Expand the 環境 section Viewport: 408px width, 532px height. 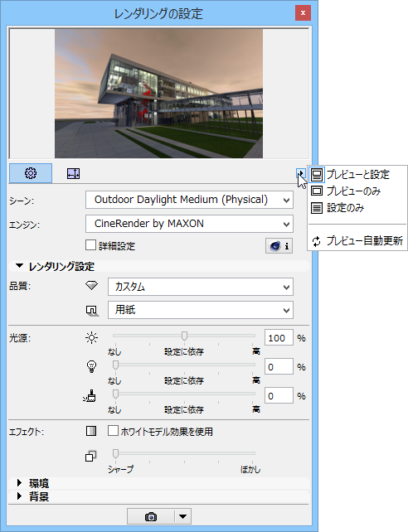pos(19,483)
